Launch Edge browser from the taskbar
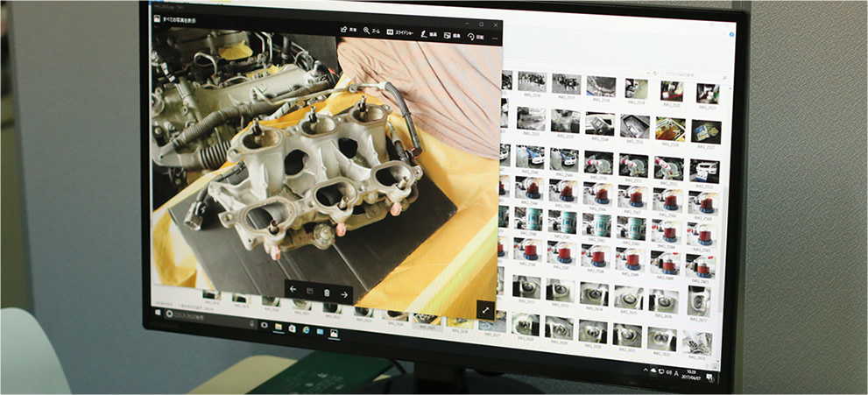Screen dimensions: 868x395 click(307, 330)
